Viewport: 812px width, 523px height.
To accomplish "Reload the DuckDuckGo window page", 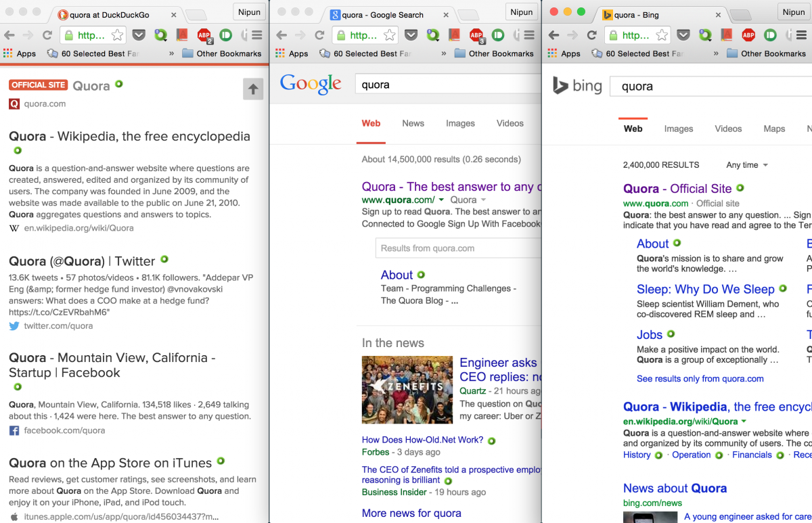I will click(47, 35).
